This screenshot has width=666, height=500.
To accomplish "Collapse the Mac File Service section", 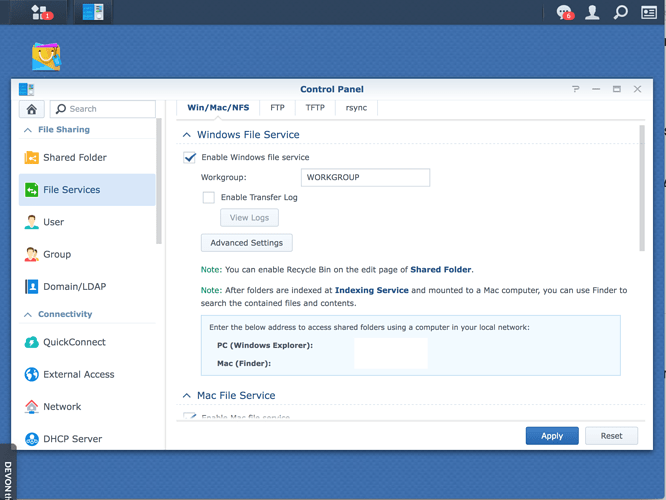I will pos(186,396).
